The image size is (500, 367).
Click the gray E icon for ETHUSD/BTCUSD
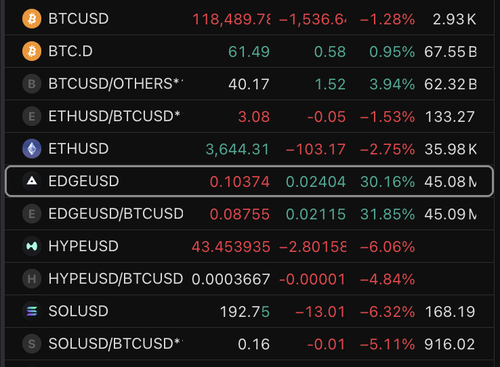tap(32, 116)
